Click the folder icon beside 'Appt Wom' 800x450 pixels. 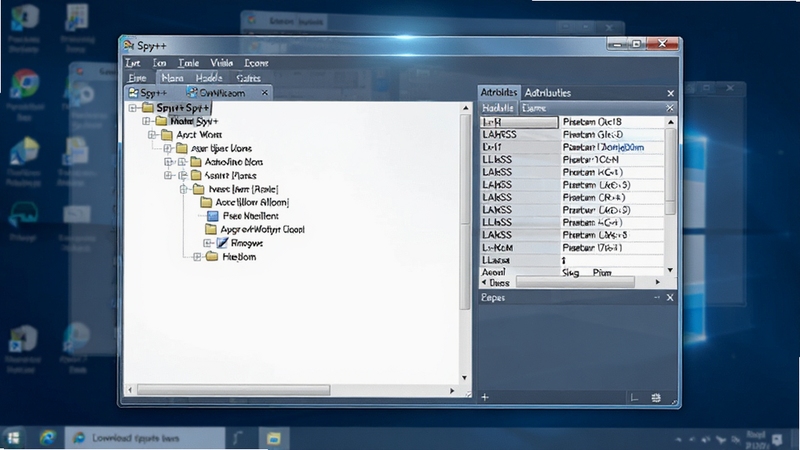pyautogui.click(x=167, y=135)
